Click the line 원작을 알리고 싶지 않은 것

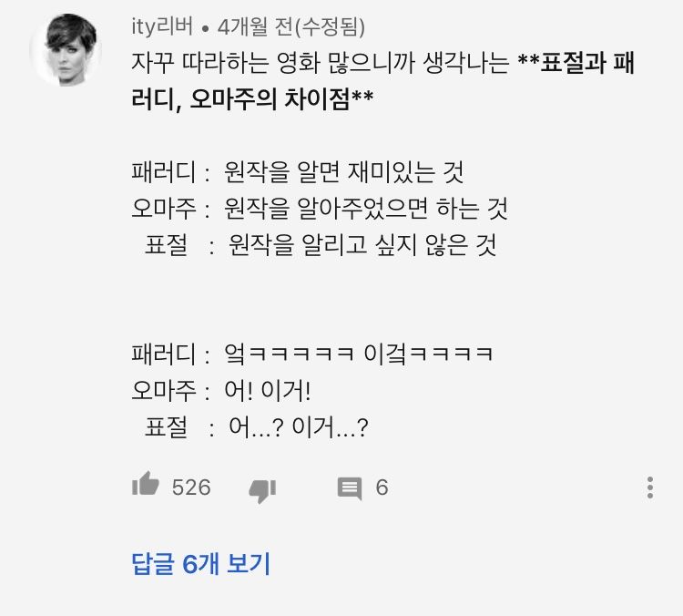coord(362,247)
